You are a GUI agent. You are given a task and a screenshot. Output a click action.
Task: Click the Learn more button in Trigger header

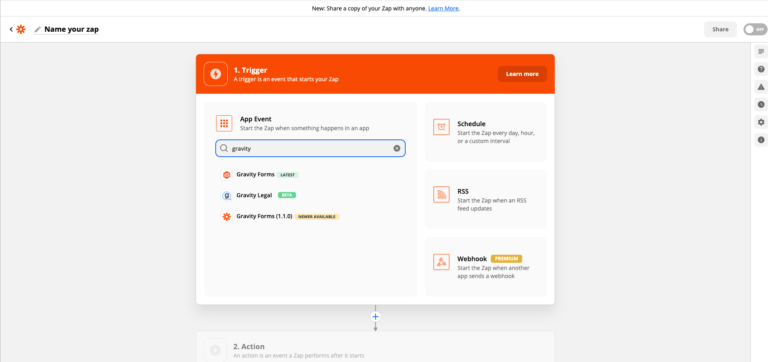[522, 74]
